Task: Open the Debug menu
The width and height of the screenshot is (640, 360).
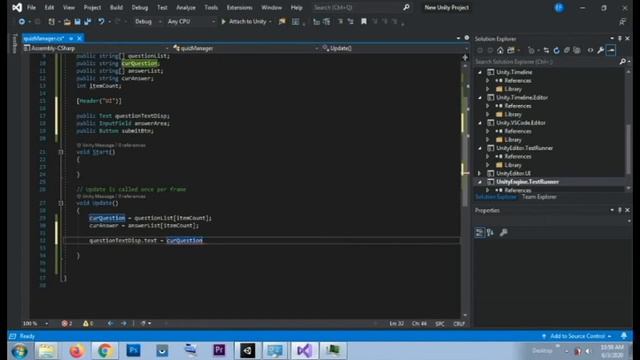Action: (140, 7)
